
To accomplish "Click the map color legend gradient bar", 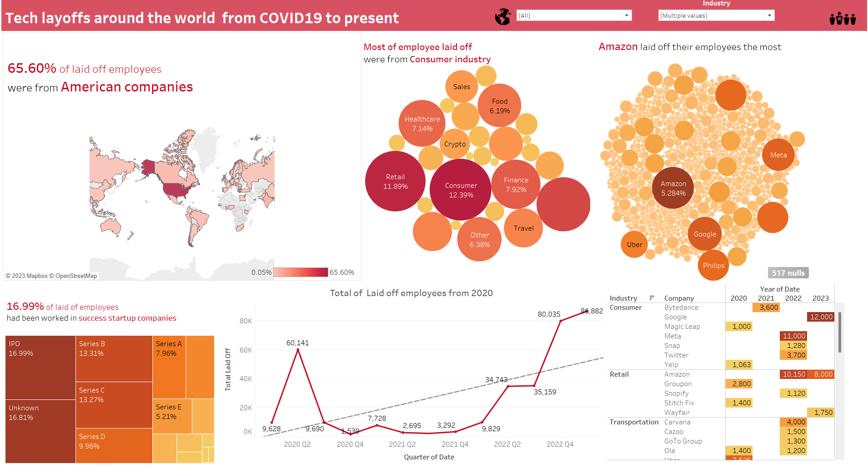I will coord(301,272).
